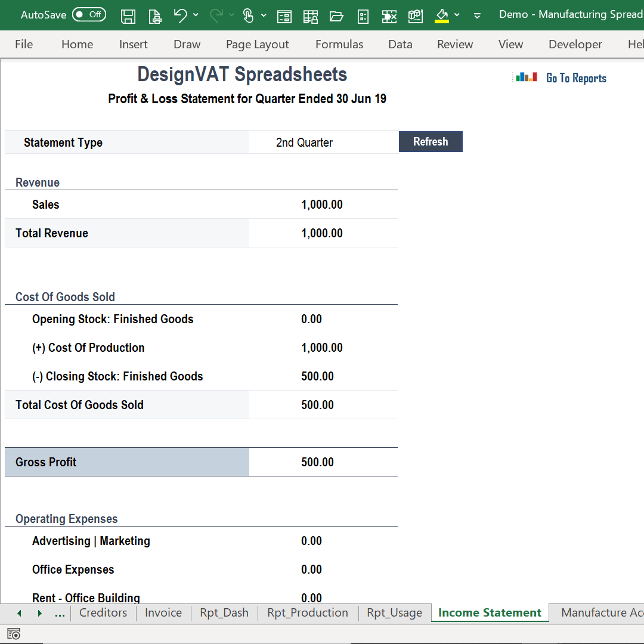The width and height of the screenshot is (644, 644).
Task: Switch to the Rpt_Production sheet tab
Action: (x=308, y=612)
